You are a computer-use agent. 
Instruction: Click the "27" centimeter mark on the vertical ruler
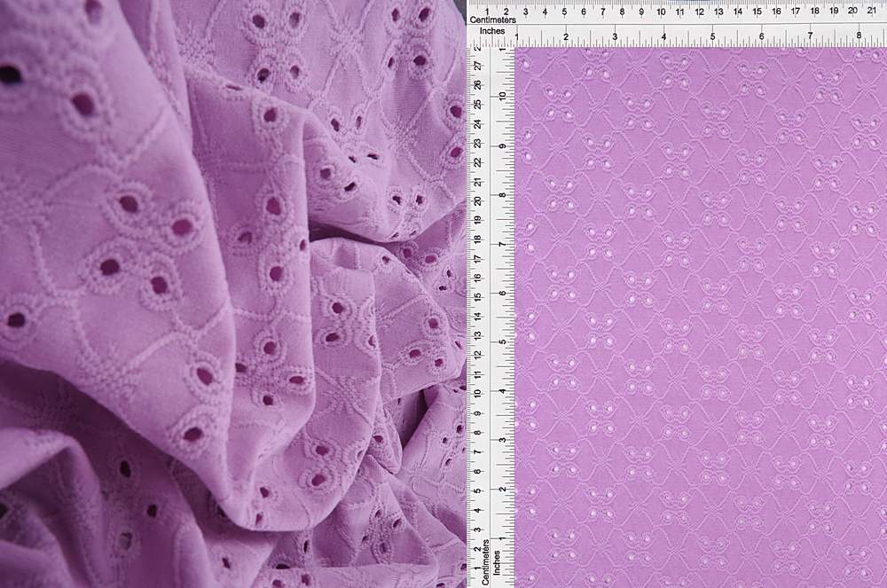pyautogui.click(x=479, y=67)
